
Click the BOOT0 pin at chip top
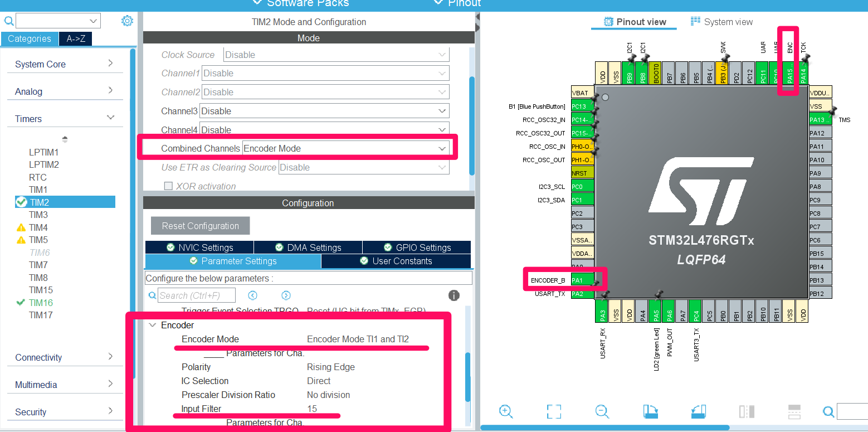pyautogui.click(x=656, y=73)
